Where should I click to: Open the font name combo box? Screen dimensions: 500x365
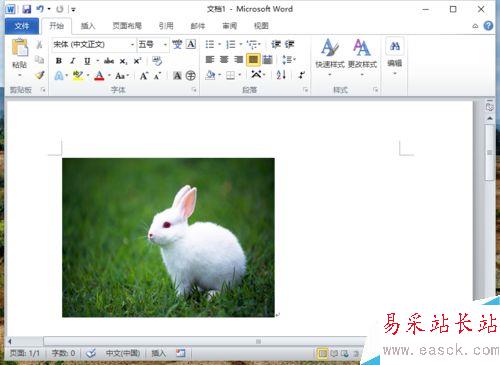point(94,44)
